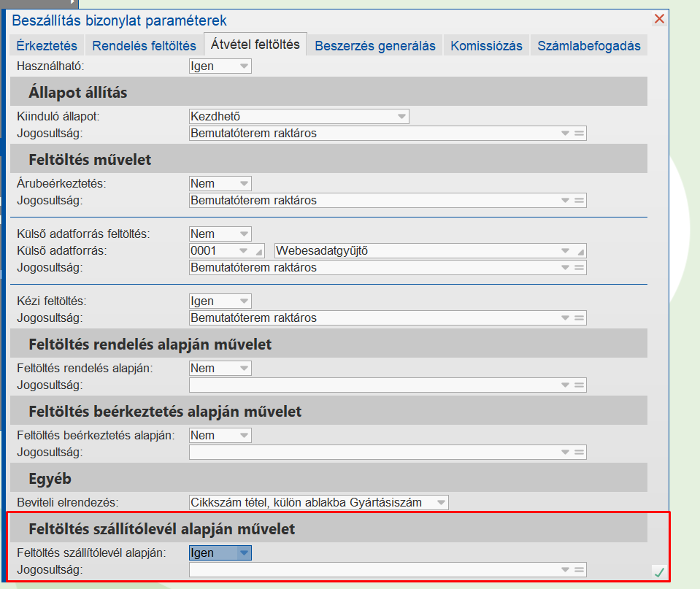
Task: Expand the Jogosultság arrow in the Állapot állítás section
Action: coord(565,133)
